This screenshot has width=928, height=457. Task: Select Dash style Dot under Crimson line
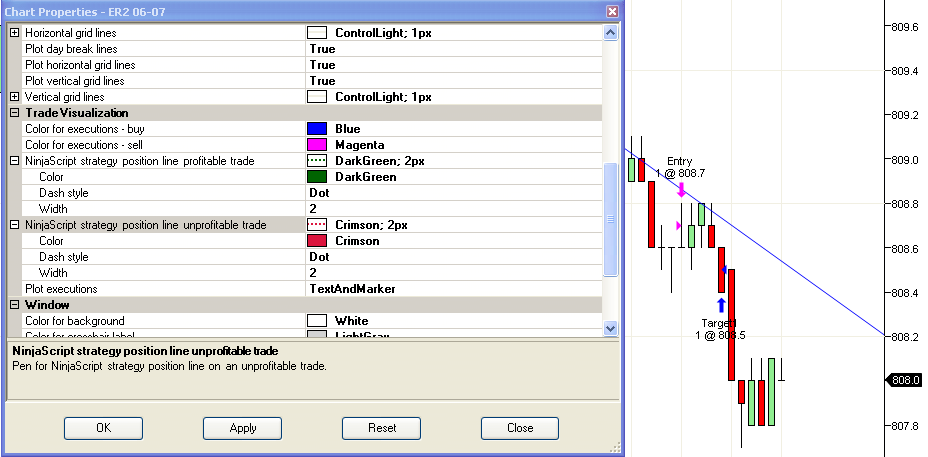click(x=320, y=257)
